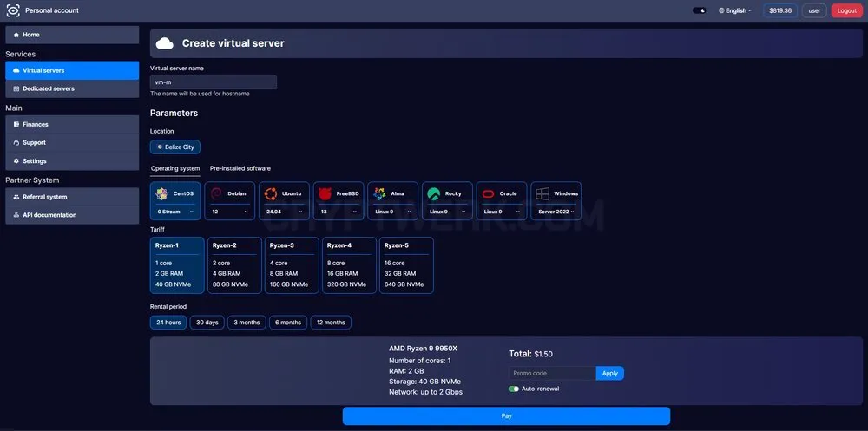Image resolution: width=868 pixels, height=431 pixels.
Task: Open the Oracle Linux 9 version dropdown
Action: (x=501, y=212)
